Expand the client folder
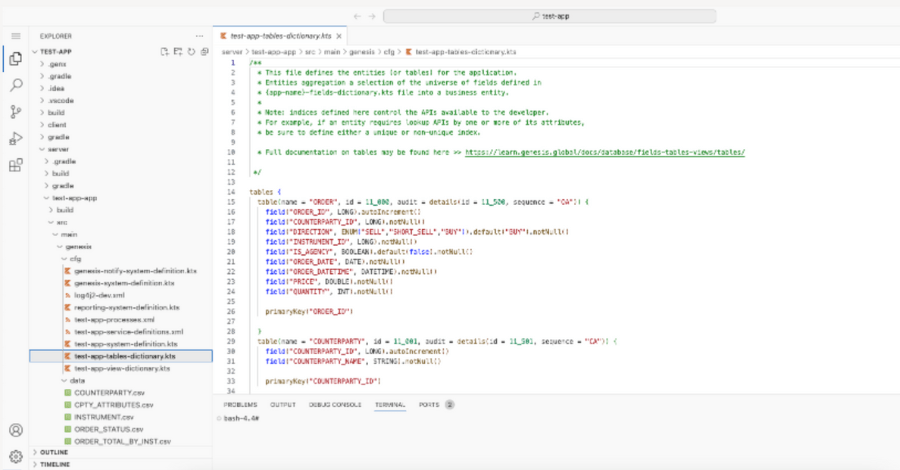The image size is (900, 470). pyautogui.click(x=56, y=124)
